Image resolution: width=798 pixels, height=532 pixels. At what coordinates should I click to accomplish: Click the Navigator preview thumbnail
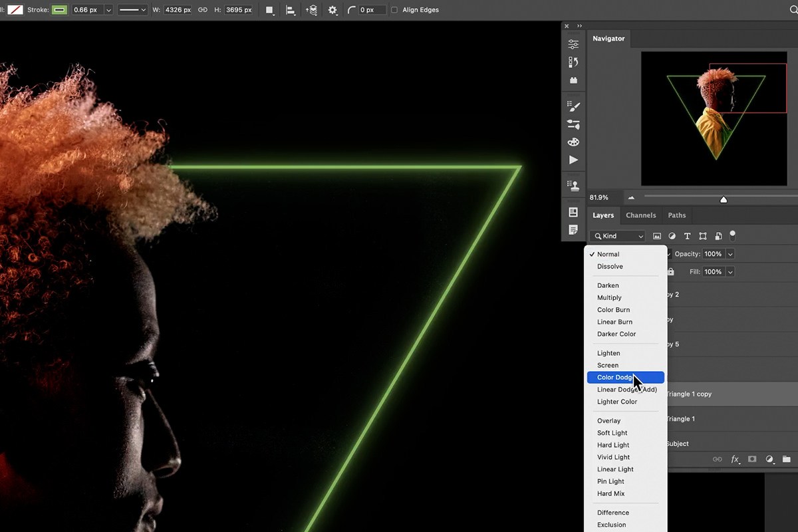click(x=714, y=118)
